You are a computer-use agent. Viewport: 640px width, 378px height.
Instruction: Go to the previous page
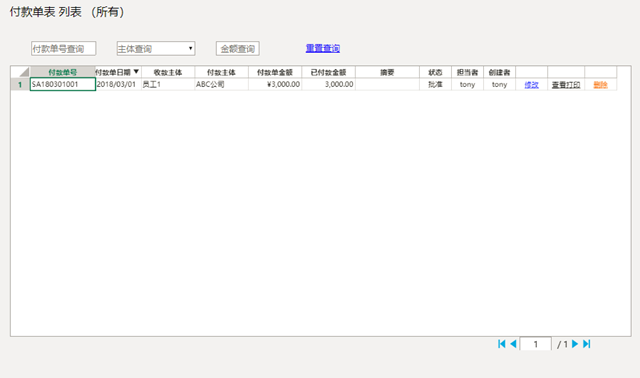point(513,344)
